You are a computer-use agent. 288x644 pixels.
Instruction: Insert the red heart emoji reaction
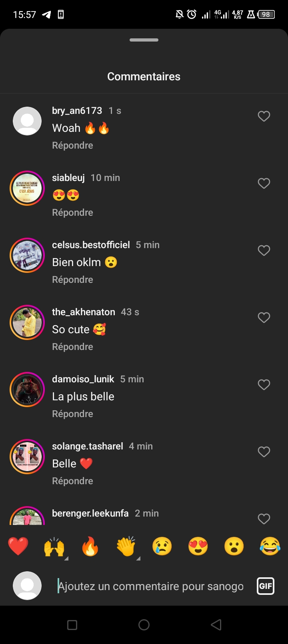(x=18, y=547)
